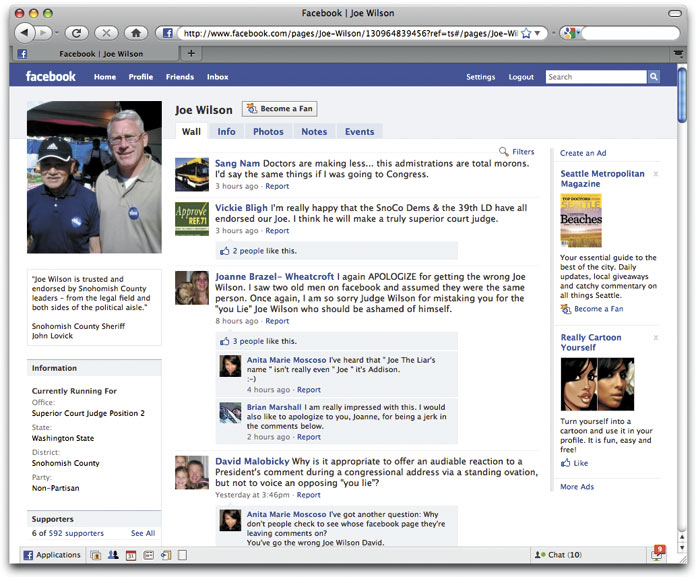This screenshot has height=577, width=700.
Task: Open Profile in the Facebook top navigation
Action: (141, 77)
